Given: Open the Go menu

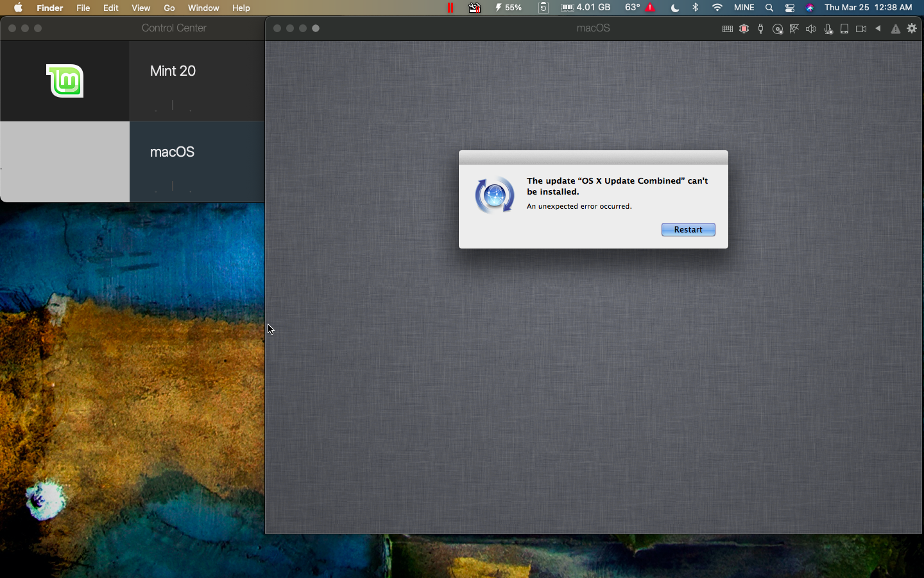Looking at the screenshot, I should pos(169,8).
